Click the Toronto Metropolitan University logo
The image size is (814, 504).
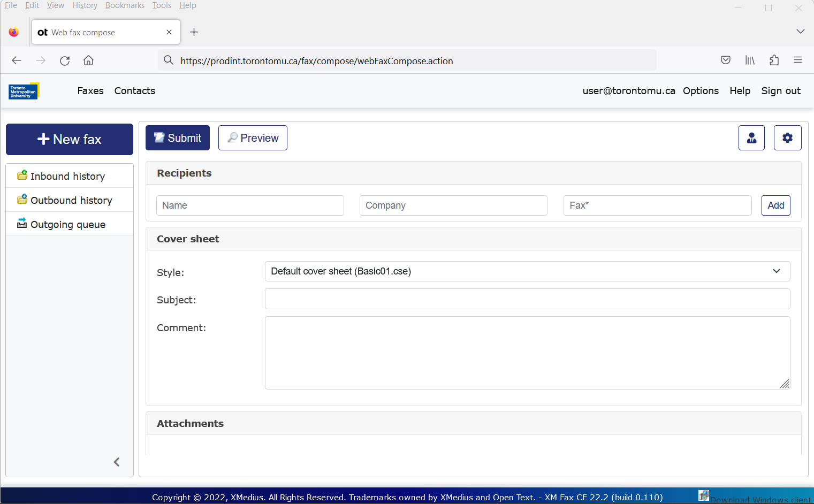tap(24, 91)
